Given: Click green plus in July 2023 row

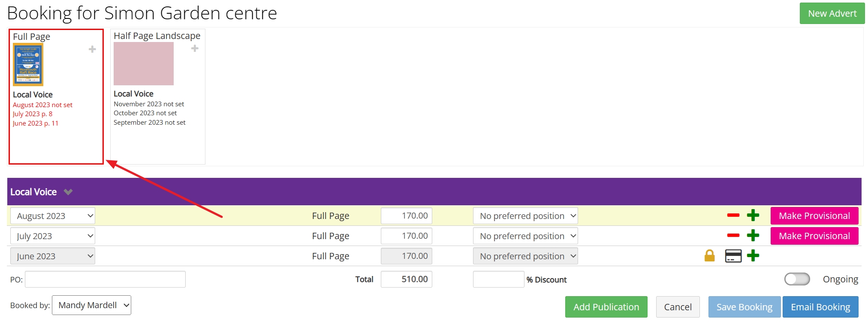Looking at the screenshot, I should [x=753, y=235].
